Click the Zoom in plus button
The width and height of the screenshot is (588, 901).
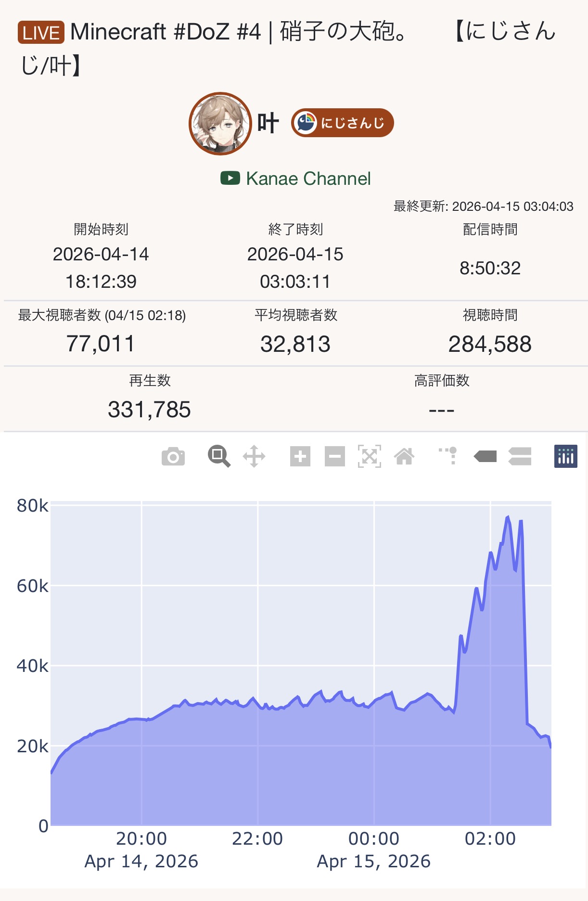[x=300, y=456]
